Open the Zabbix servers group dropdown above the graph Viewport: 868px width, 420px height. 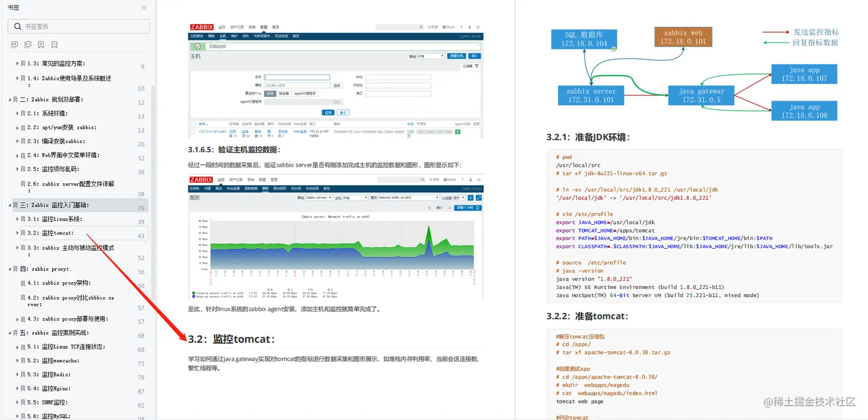318,198
